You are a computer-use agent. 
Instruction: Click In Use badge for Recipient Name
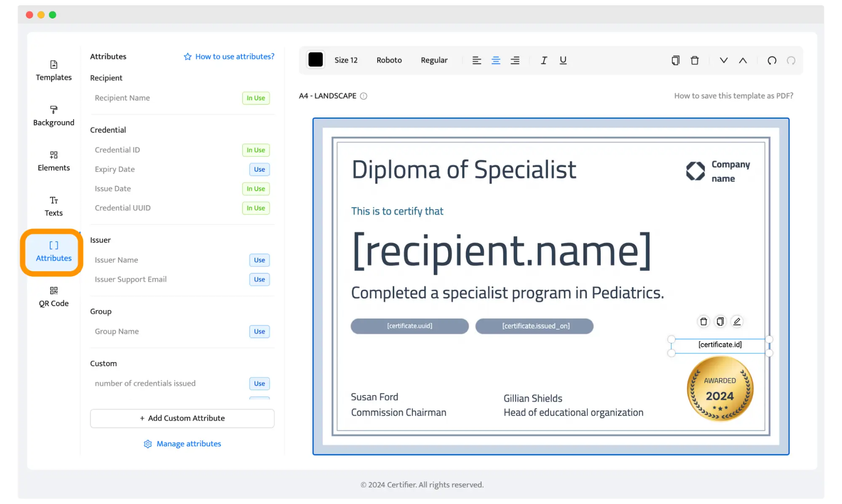click(256, 98)
